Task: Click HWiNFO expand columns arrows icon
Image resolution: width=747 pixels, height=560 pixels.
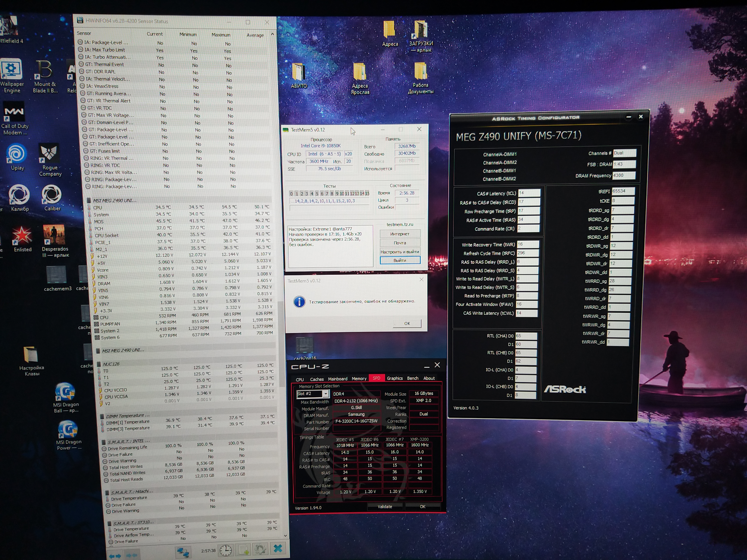Action: 115,556
